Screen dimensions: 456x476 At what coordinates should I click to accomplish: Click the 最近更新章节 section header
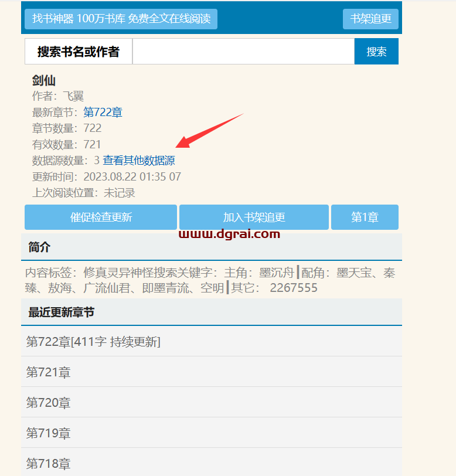click(x=212, y=312)
